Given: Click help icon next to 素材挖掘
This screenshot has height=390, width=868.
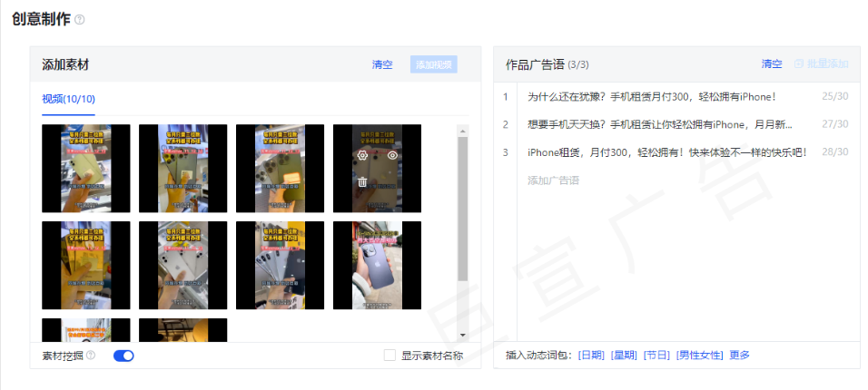Looking at the screenshot, I should tap(91, 356).
